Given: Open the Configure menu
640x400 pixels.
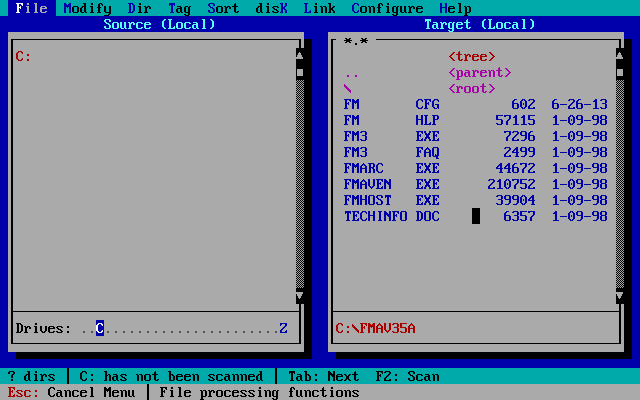Looking at the screenshot, I should pos(387,8).
